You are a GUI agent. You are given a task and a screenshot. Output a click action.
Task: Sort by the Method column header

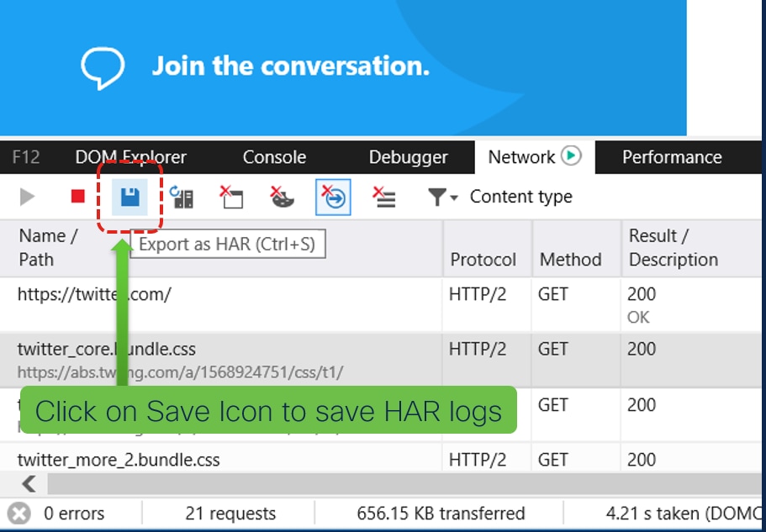pyautogui.click(x=577, y=248)
